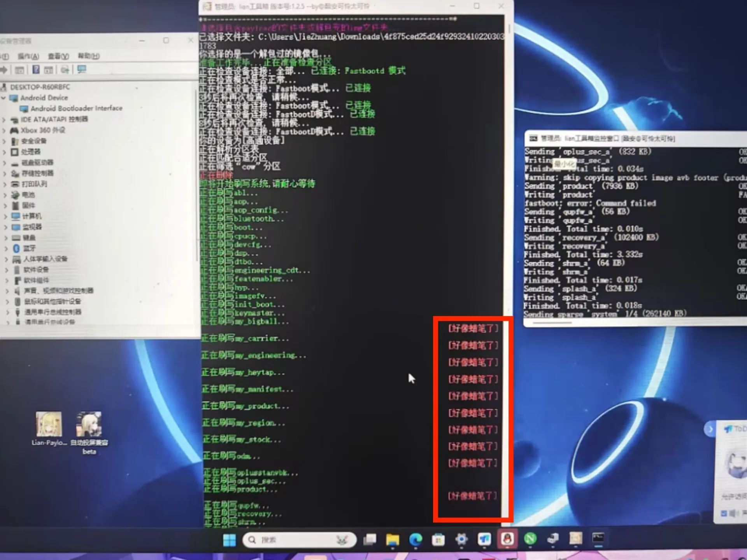Expand the 打印队列 category
747x560 pixels.
4,184
